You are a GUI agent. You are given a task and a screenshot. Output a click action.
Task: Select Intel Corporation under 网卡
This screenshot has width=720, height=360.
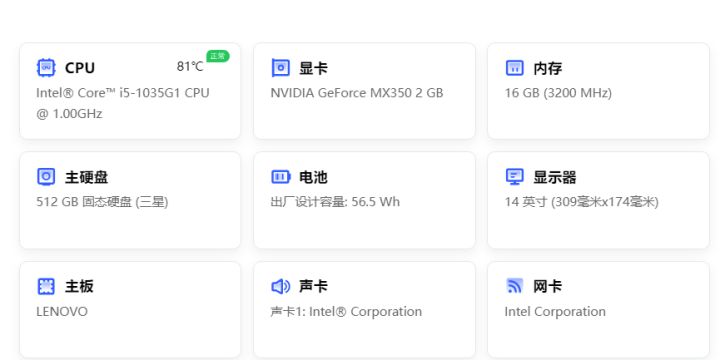point(555,312)
